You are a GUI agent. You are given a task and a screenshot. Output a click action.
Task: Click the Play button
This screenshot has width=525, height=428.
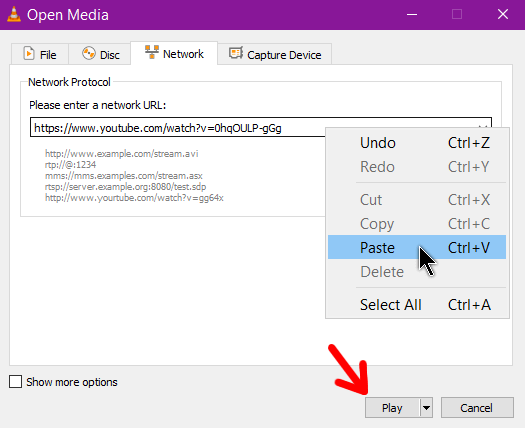[x=392, y=408]
